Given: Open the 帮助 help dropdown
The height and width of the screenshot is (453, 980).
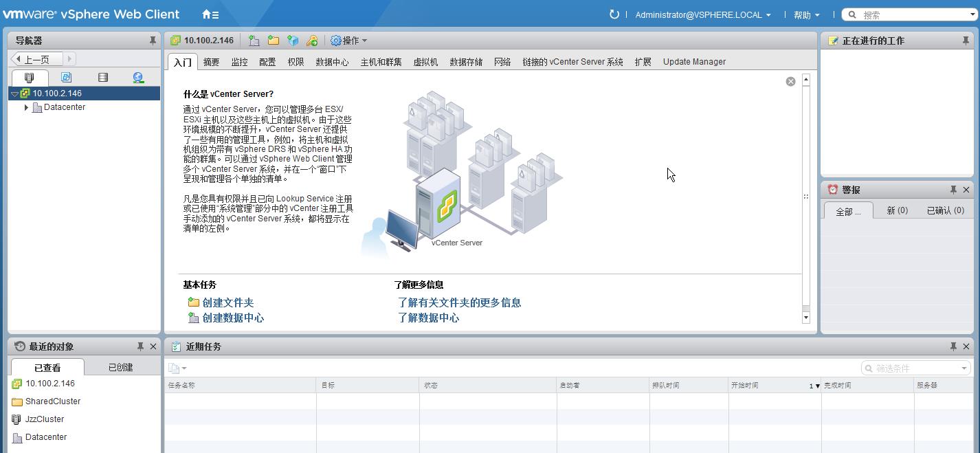Looking at the screenshot, I should click(806, 14).
